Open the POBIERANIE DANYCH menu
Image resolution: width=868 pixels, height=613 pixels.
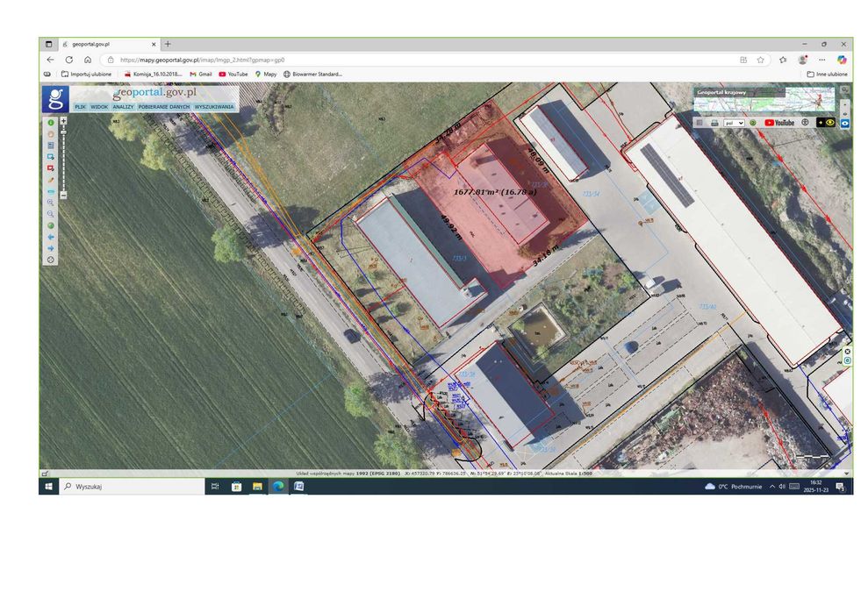pyautogui.click(x=164, y=107)
